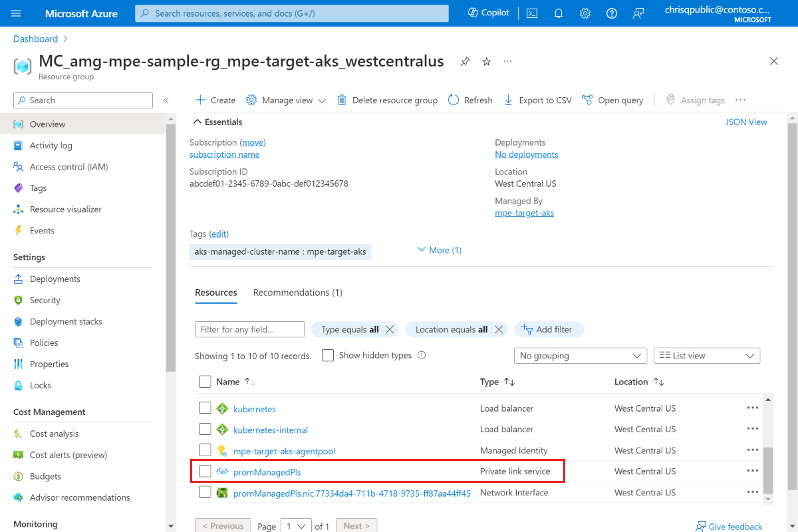The height and width of the screenshot is (532, 798).
Task: Open row menu for promManagedPls
Action: pos(753,471)
